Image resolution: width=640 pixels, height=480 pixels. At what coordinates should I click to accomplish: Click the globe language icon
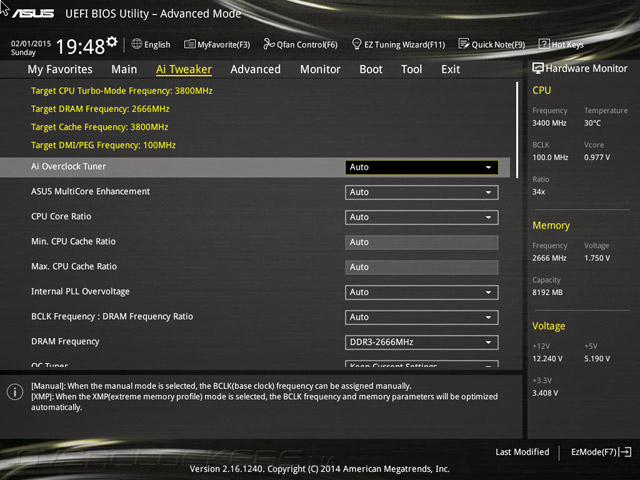click(x=137, y=44)
